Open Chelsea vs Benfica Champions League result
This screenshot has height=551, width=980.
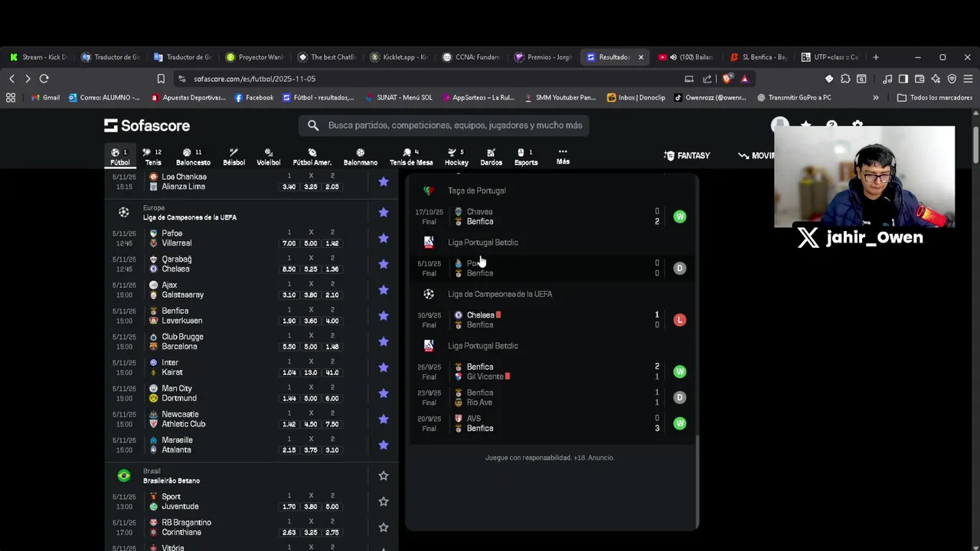coord(551,320)
